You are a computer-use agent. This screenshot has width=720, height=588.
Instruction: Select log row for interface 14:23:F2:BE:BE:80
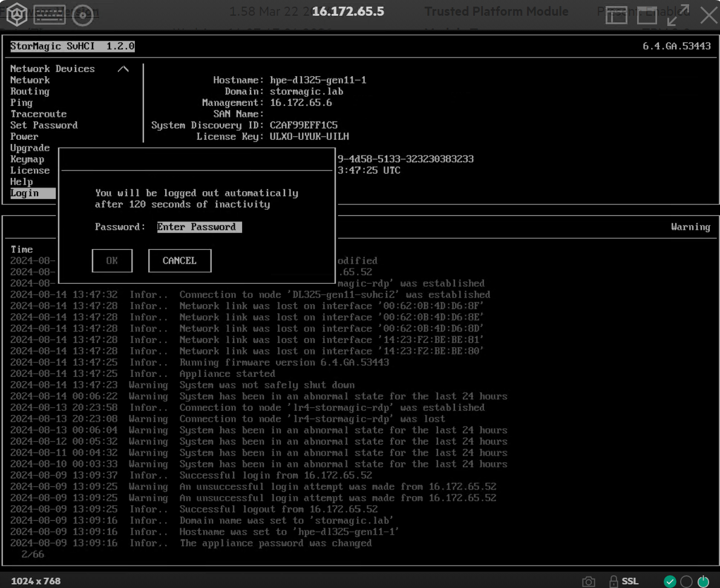[247, 351]
